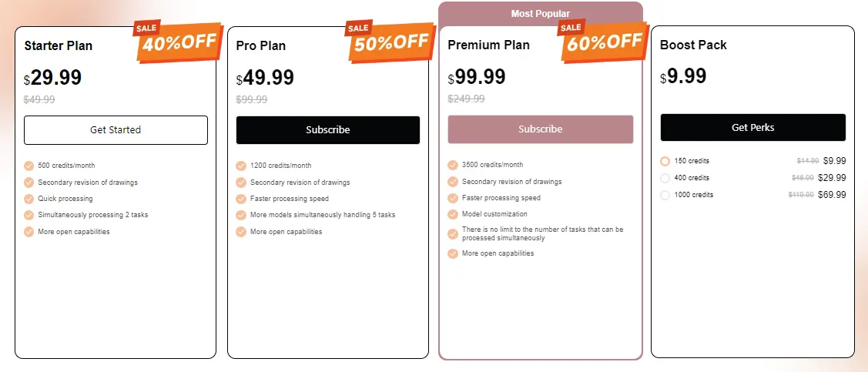
Task: Click the 40% OFF sale badge
Action: click(x=179, y=41)
